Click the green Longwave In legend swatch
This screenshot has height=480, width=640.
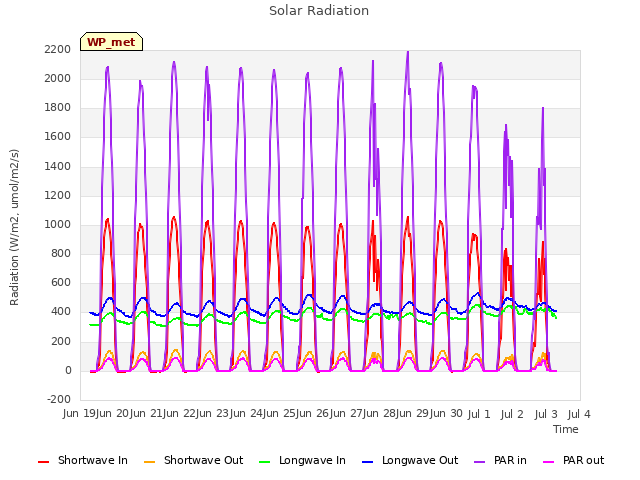264,462
